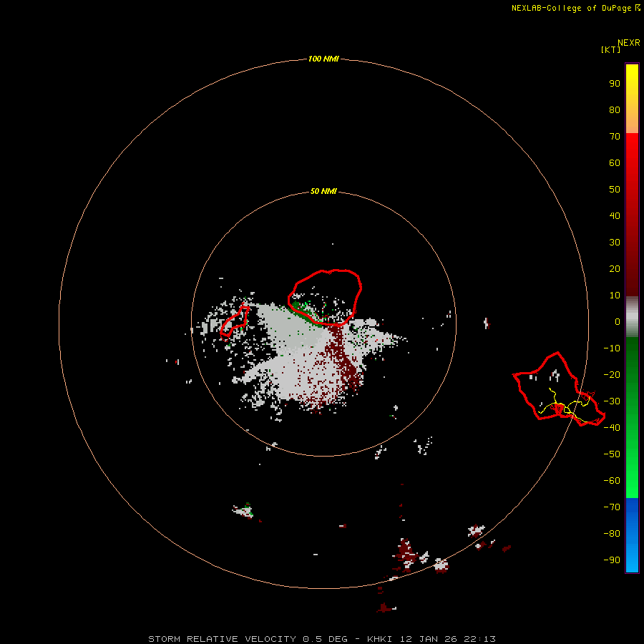Click the -40 value on velocity scale

coord(612,428)
